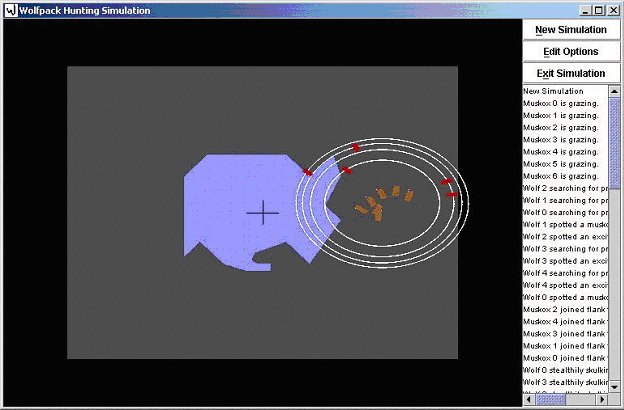Image resolution: width=624 pixels, height=410 pixels.
Task: Click the log's vertical scrollbar down arrow
Action: [x=614, y=388]
